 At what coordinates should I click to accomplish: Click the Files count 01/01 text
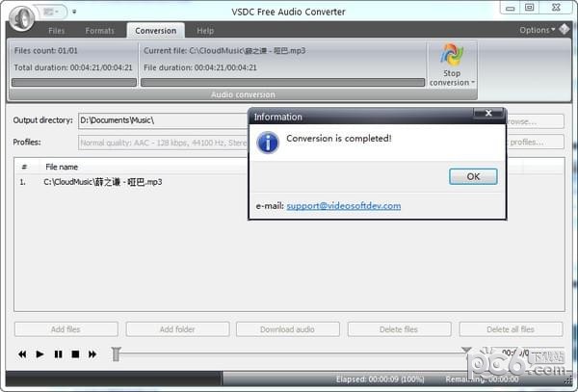(45, 50)
